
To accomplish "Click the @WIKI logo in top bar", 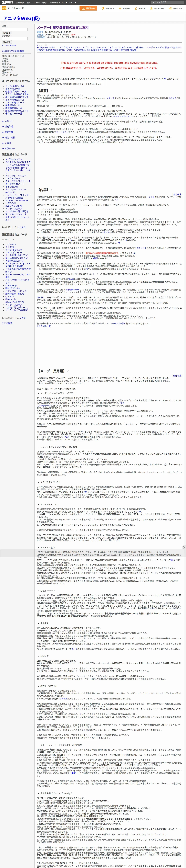I will click(7, 2).
